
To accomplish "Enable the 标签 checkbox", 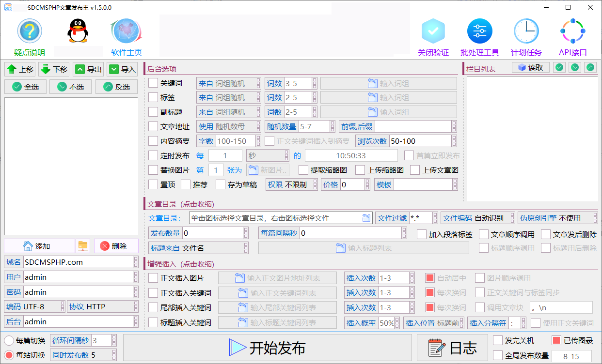I will click(153, 97).
